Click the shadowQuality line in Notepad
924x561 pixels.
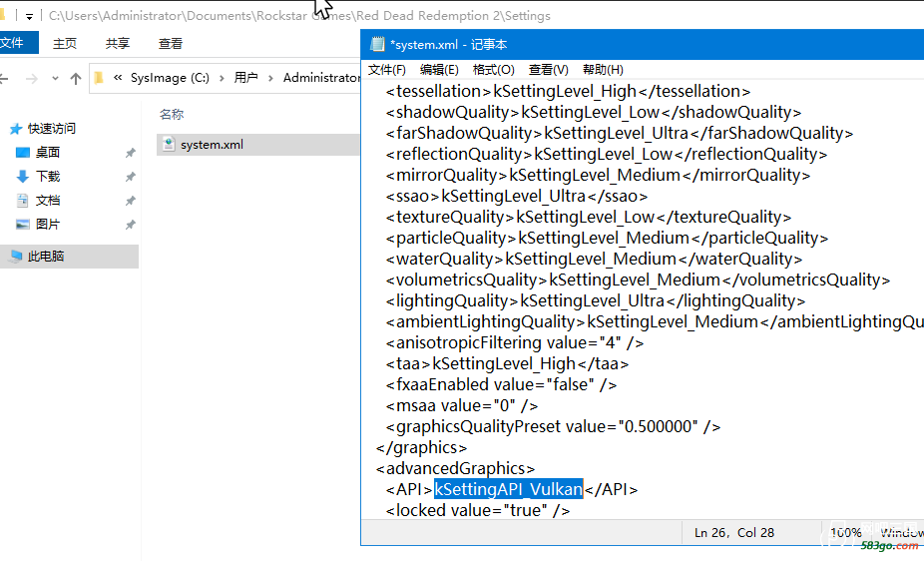click(594, 112)
